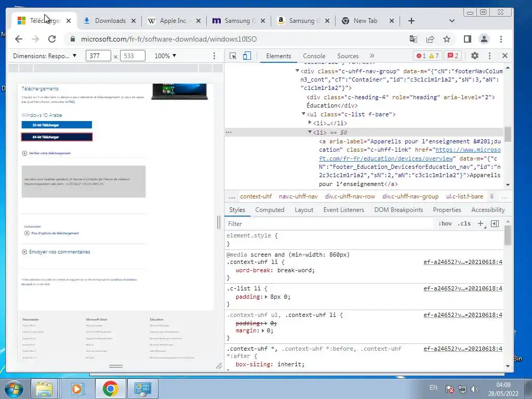Image resolution: width=532 pixels, height=399 pixels.
Task: Go back to the previous page
Action: (x=19, y=39)
